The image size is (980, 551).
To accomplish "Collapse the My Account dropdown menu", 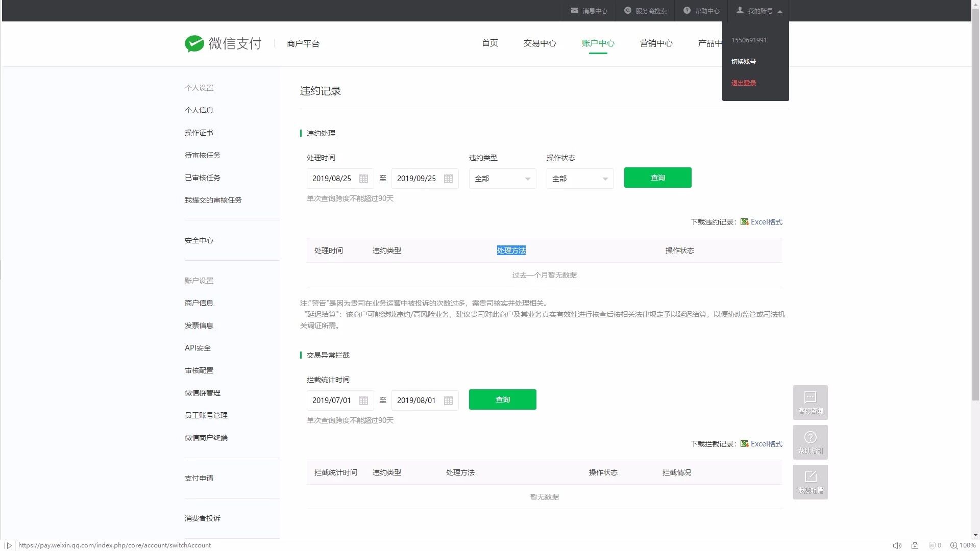I will tap(759, 11).
